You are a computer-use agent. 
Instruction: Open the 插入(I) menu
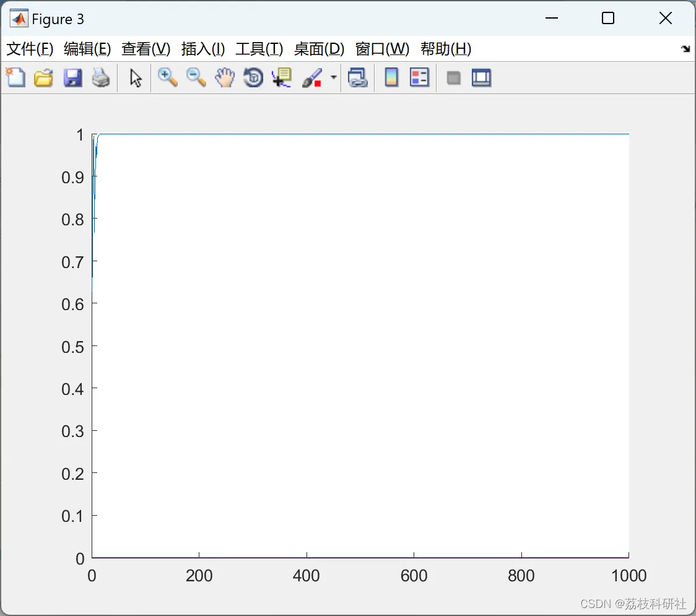tap(203, 49)
